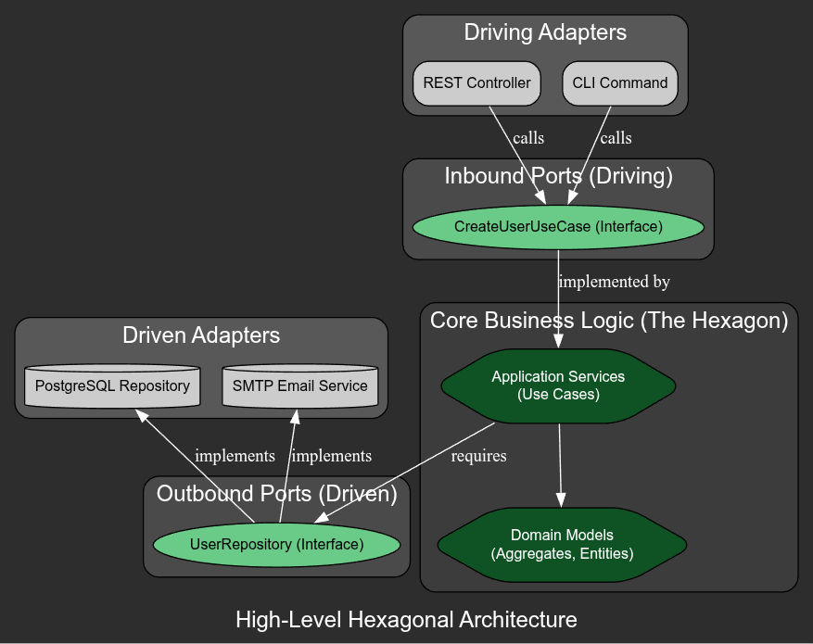Click the High-Level Hexagonal Architecture title

(406, 620)
